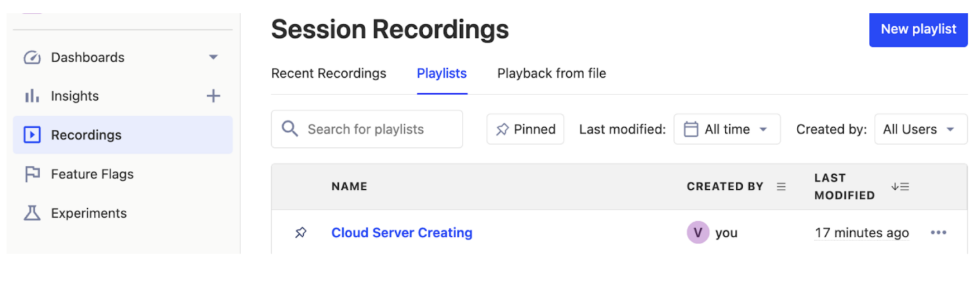The height and width of the screenshot is (284, 980).
Task: Click the New playlist button
Action: tap(918, 29)
